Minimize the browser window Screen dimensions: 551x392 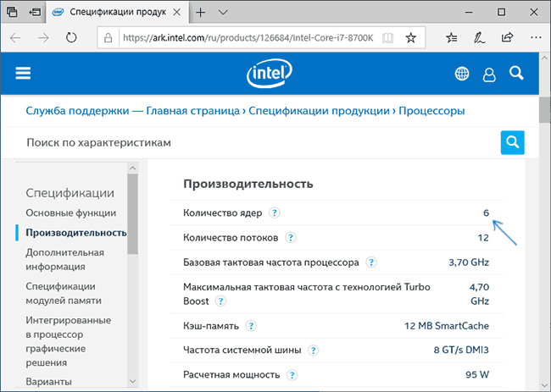tap(469, 13)
